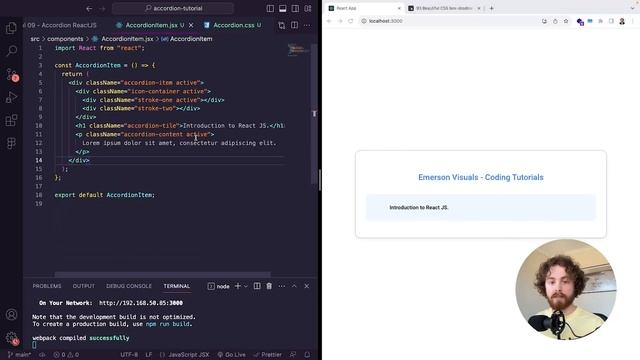The image size is (640, 360).
Task: Click the Open Changes icon in editor toolbar
Action: coord(282,25)
